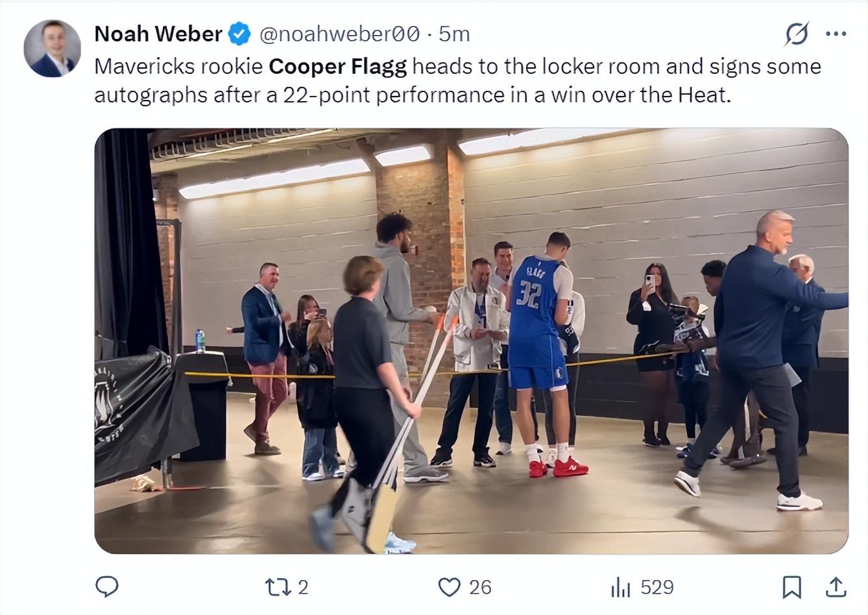
Task: Open the @noahweber00 handle link
Action: coord(339,34)
